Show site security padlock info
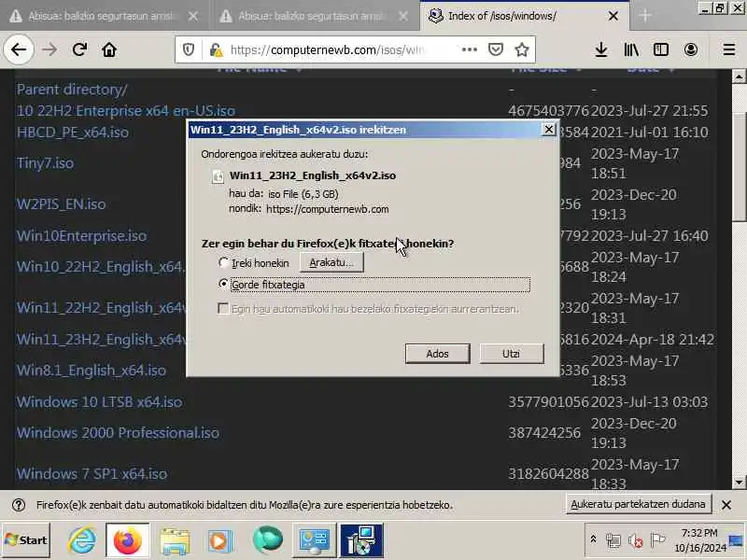The width and height of the screenshot is (747, 560). pyautogui.click(x=216, y=49)
